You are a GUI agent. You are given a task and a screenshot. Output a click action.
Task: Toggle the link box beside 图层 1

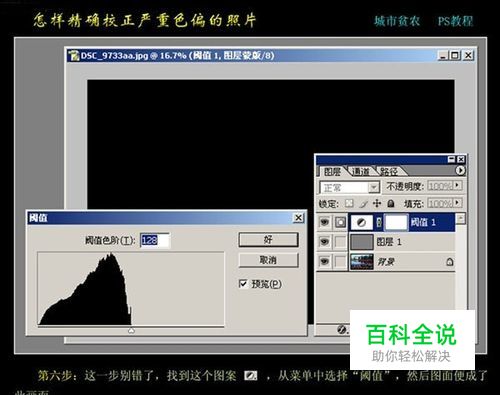[340, 242]
